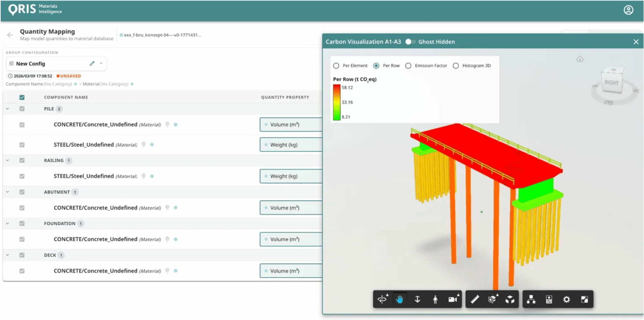Collapse the ABUTMENT group chevron
The height and width of the screenshot is (320, 644).
tap(7, 192)
